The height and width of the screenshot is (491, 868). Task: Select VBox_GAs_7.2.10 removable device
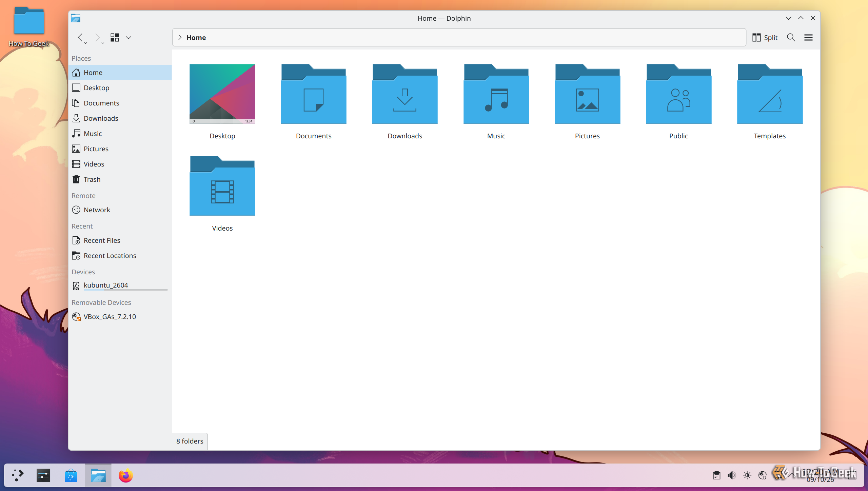click(120, 317)
